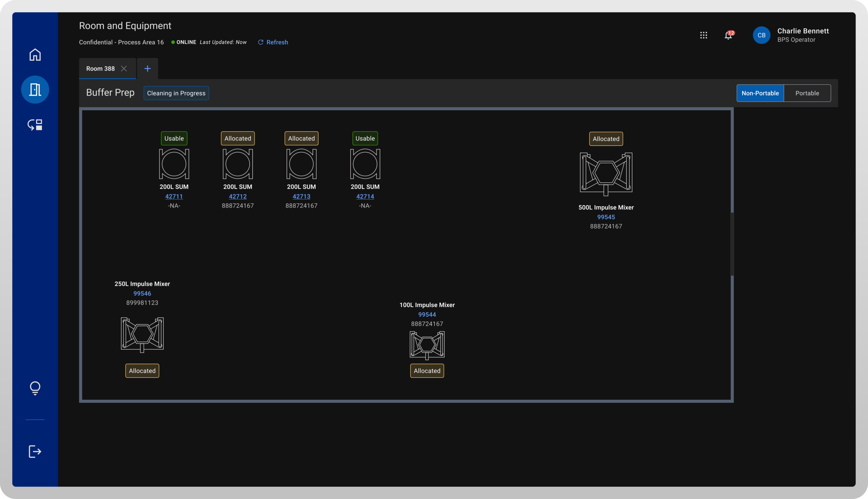
Task: Open the lightbulb tips icon
Action: pyautogui.click(x=35, y=388)
